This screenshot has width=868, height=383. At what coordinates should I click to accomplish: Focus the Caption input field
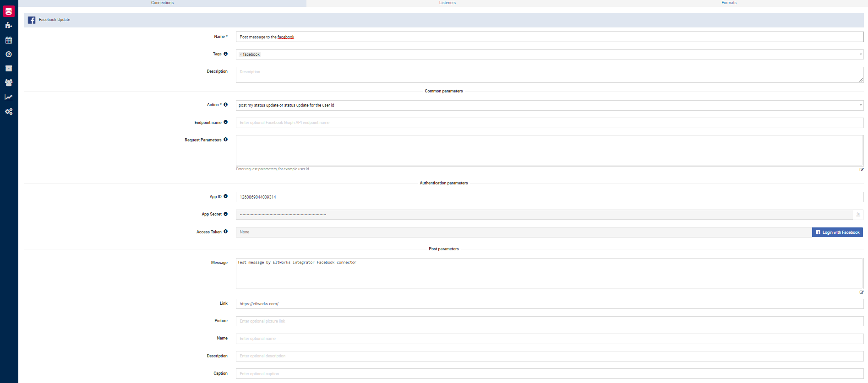click(x=550, y=374)
